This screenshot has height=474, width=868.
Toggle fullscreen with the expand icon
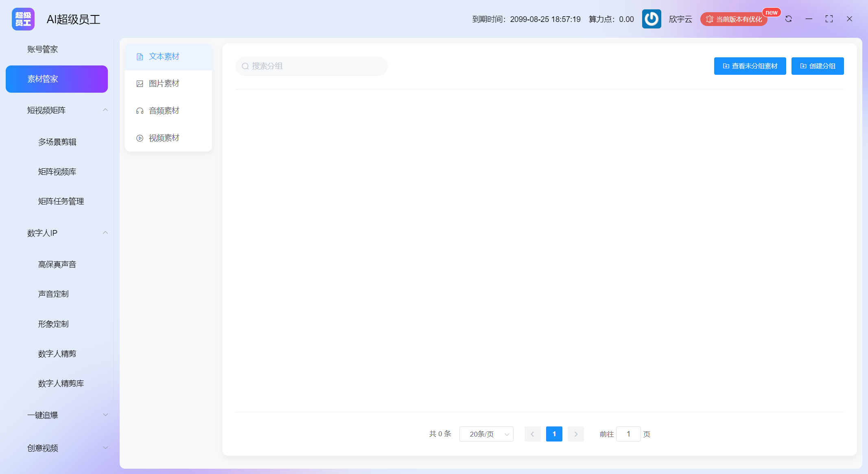point(829,19)
